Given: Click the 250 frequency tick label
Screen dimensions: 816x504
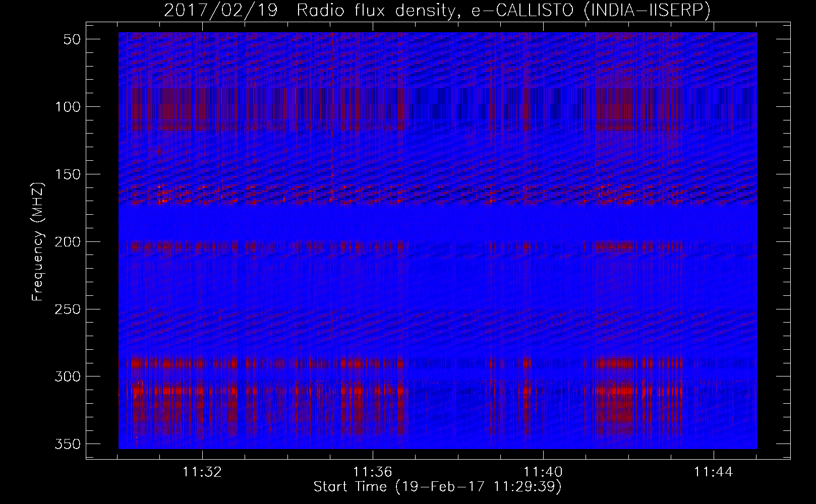Looking at the screenshot, I should pos(68,309).
